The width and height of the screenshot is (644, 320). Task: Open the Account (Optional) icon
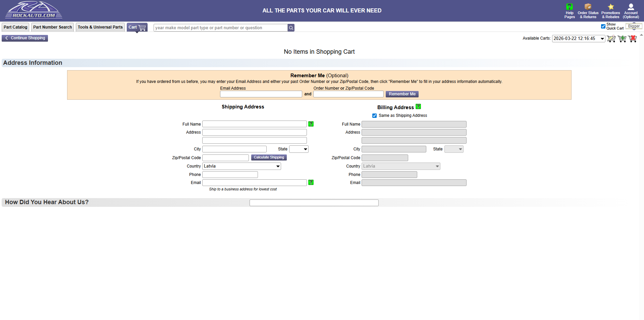tap(631, 11)
